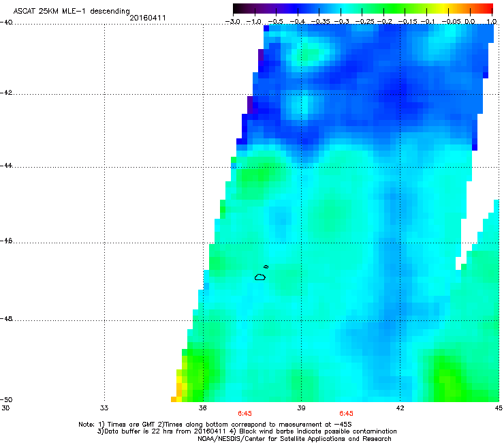The width and height of the screenshot is (504, 443).
Task: Click the -0.2 color scale label
Action: click(x=384, y=22)
